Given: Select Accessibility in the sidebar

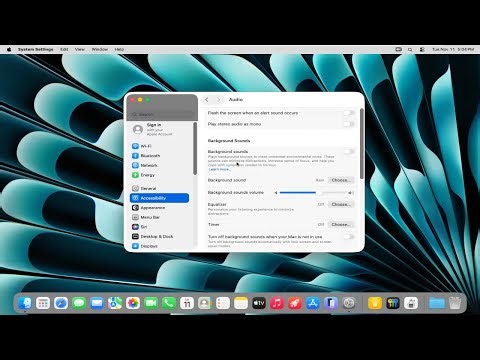Looking at the screenshot, I should pyautogui.click(x=159, y=198).
